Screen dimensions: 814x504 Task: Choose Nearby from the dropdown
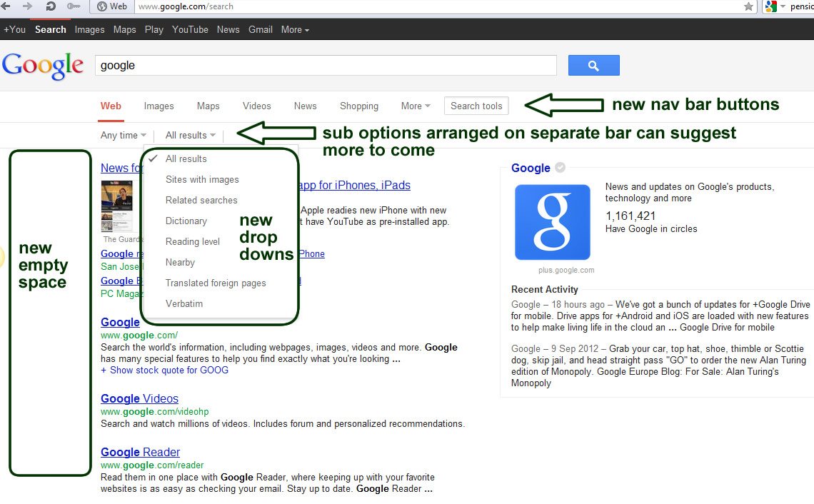[180, 263]
